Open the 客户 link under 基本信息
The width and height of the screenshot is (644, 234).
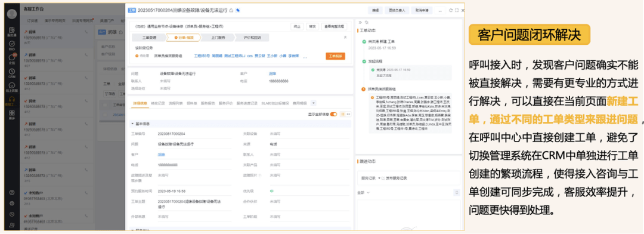tap(162, 155)
